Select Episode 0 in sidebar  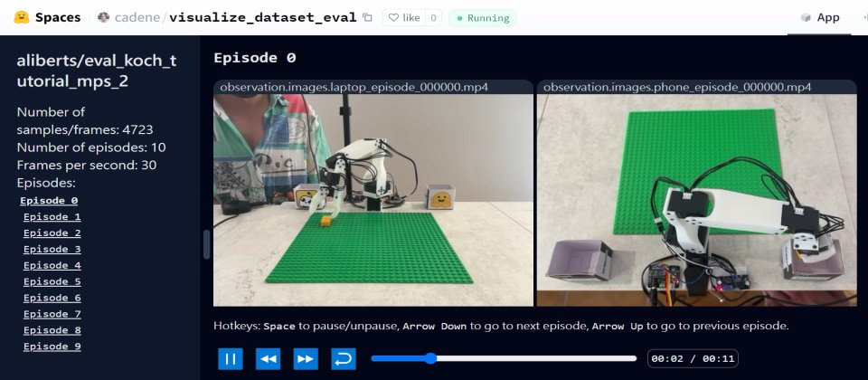point(49,201)
